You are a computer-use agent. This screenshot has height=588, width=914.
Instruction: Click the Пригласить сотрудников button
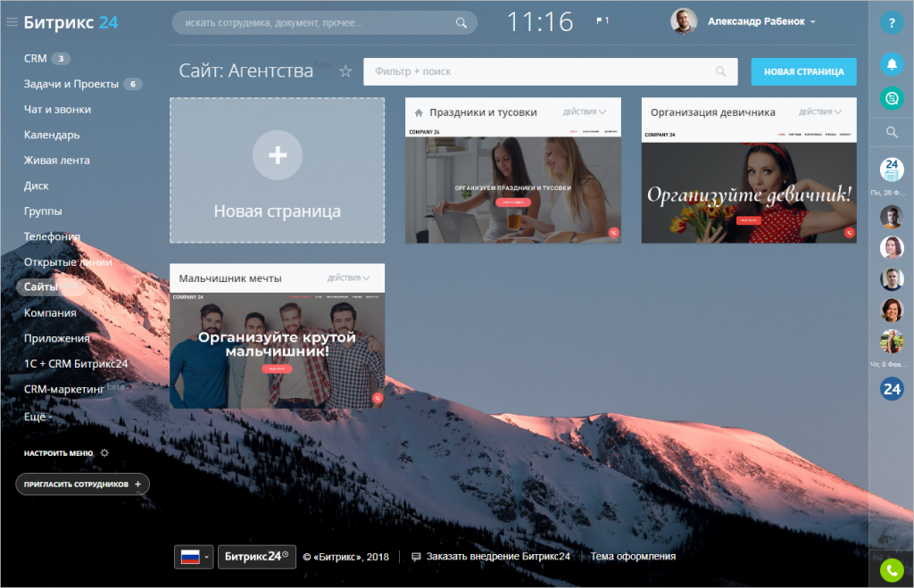tap(82, 484)
